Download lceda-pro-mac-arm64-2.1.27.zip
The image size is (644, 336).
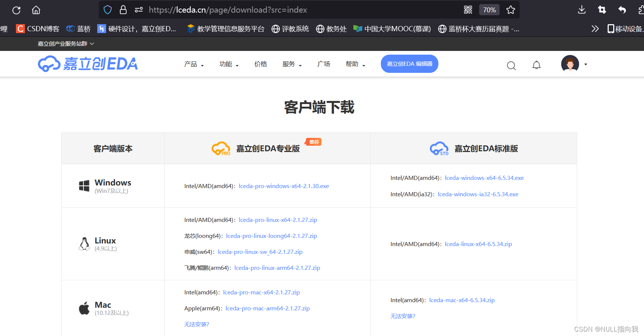point(268,308)
